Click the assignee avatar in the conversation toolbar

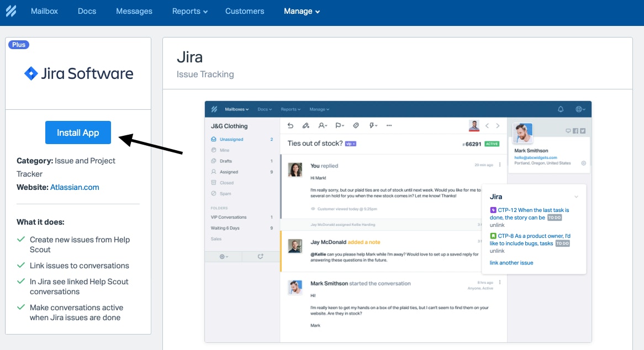(474, 126)
